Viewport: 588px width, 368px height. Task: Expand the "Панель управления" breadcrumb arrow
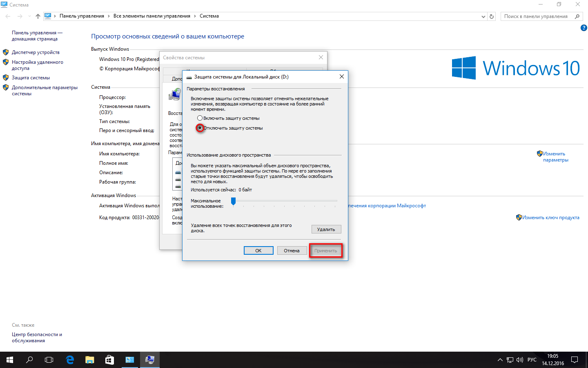109,16
